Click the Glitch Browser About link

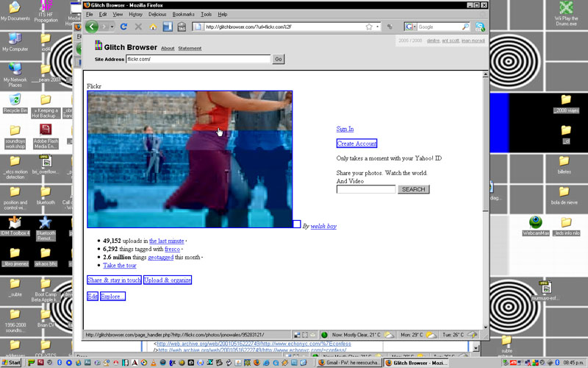click(x=168, y=49)
